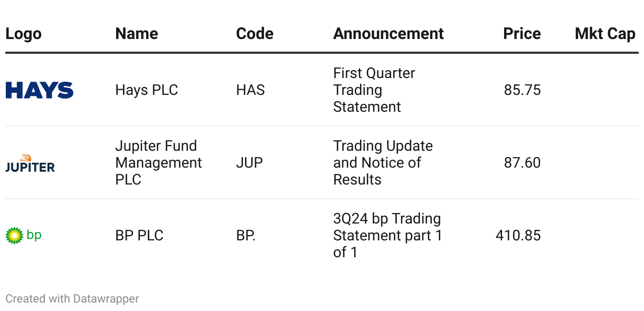Click the JUP ticker code
The width and height of the screenshot is (644, 311).
249,163
